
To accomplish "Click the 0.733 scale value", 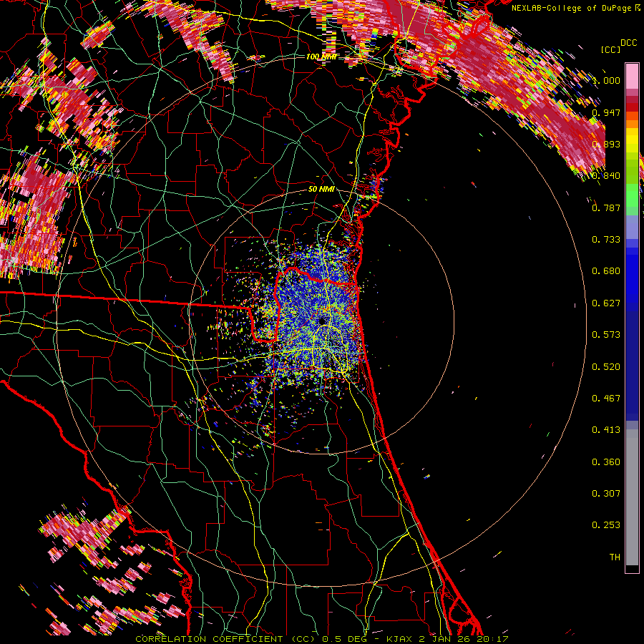I will coord(606,240).
